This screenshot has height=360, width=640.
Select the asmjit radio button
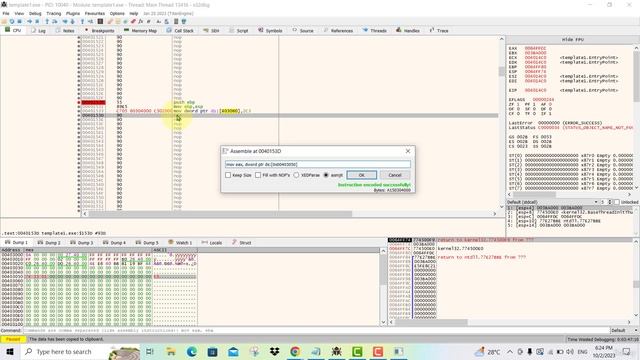(326, 175)
